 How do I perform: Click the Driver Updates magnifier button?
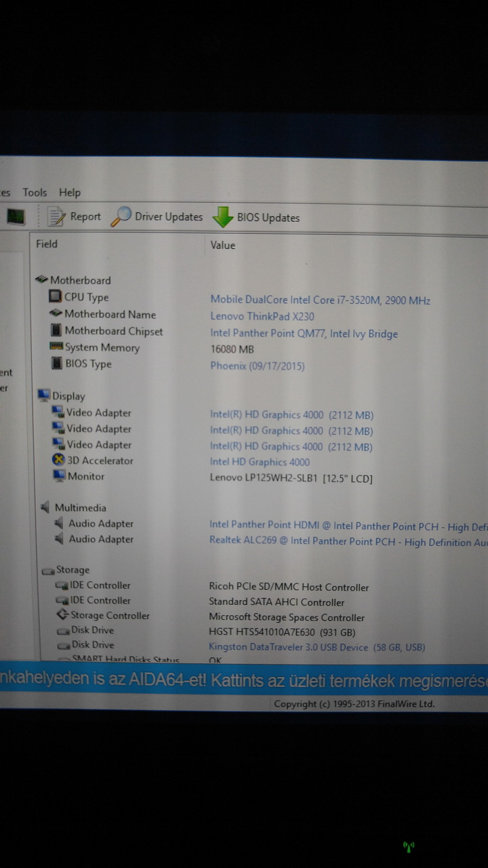(x=157, y=217)
